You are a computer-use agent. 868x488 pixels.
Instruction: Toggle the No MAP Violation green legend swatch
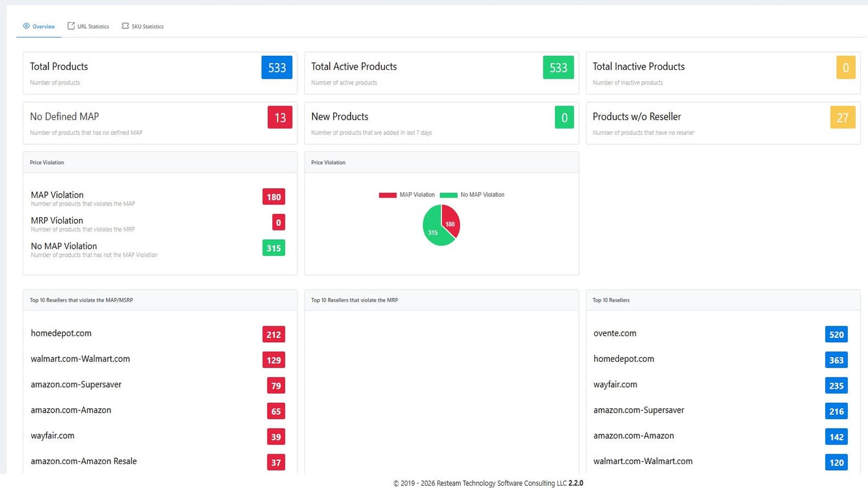[x=448, y=195]
